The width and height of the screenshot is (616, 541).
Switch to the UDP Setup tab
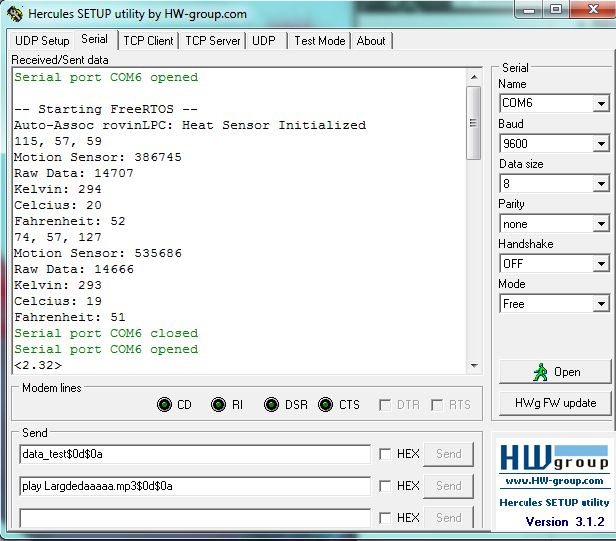[42, 41]
